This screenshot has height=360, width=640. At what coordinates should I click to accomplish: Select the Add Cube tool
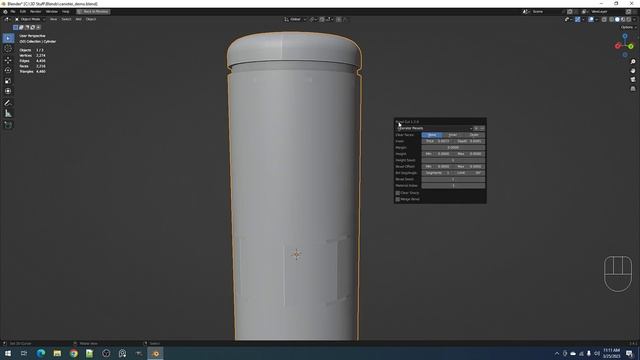click(x=8, y=125)
